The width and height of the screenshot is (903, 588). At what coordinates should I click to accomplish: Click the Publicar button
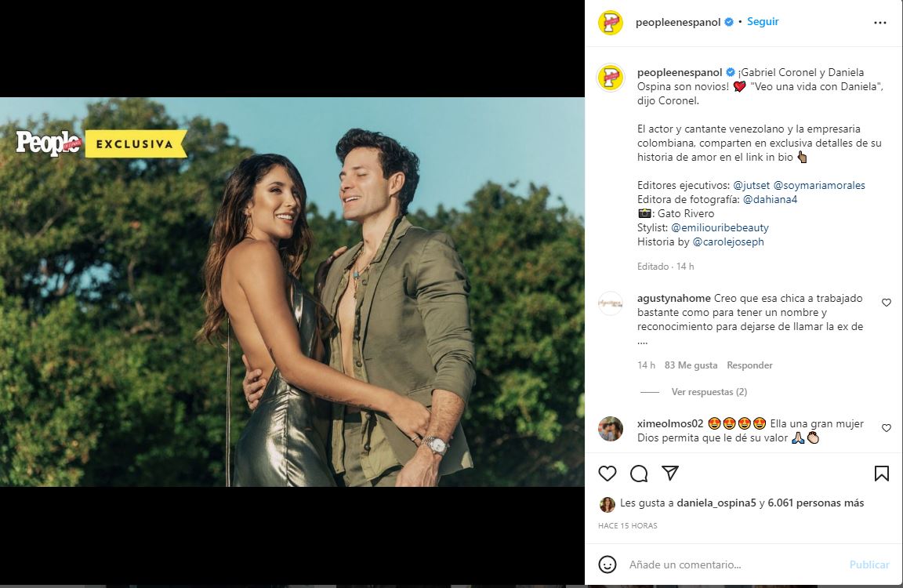pos(869,564)
